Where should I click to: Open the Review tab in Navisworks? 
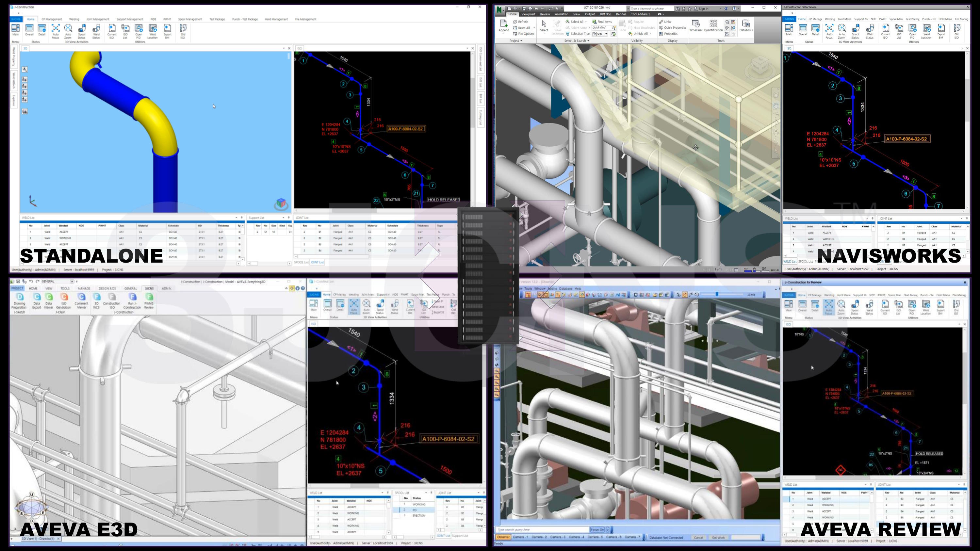(545, 14)
